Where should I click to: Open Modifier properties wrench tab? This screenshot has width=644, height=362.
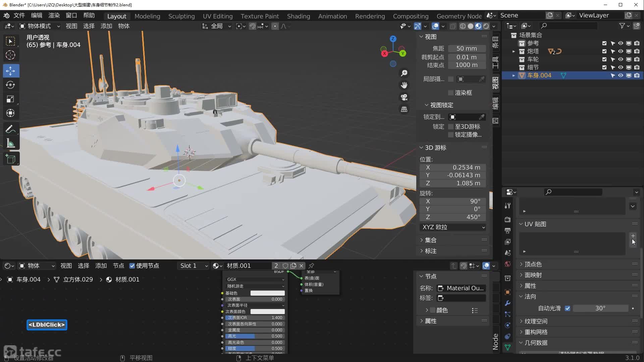tap(507, 303)
